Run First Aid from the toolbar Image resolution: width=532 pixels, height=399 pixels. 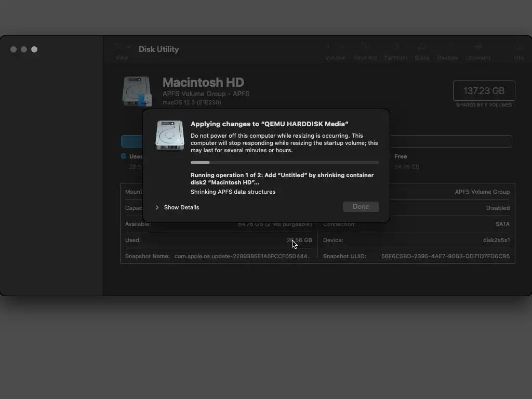(365, 46)
